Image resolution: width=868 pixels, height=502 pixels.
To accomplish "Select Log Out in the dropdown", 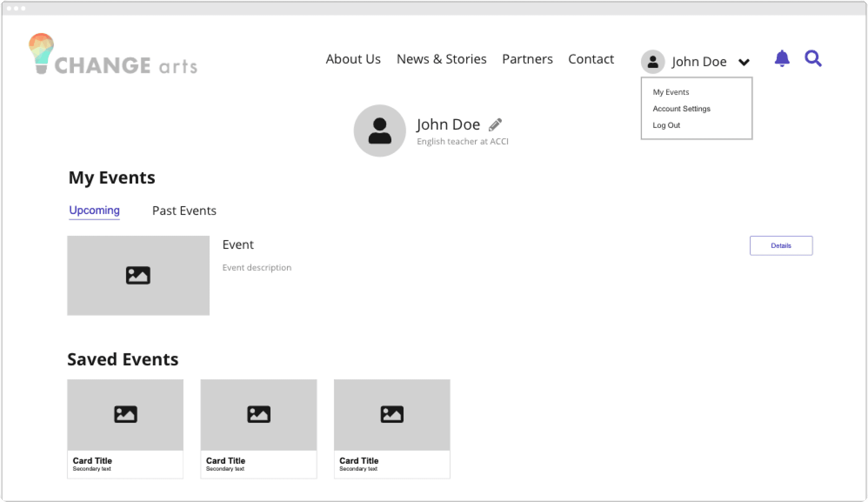I will tap(666, 125).
